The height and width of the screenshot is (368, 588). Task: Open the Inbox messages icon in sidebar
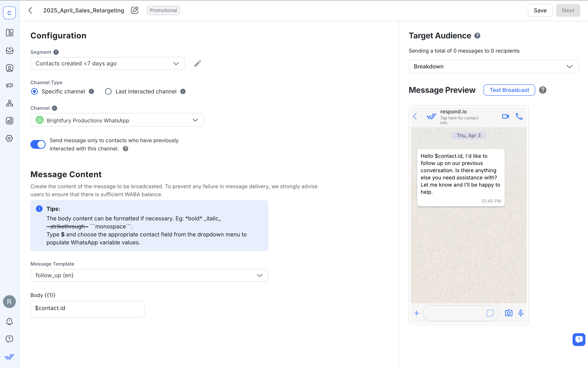tap(9, 50)
